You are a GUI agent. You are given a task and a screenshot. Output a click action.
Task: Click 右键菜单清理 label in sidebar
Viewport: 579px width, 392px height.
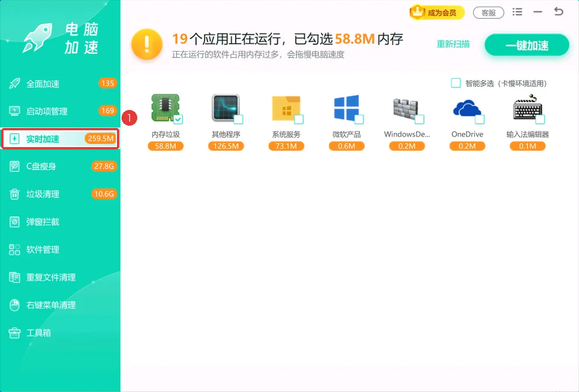(x=51, y=305)
